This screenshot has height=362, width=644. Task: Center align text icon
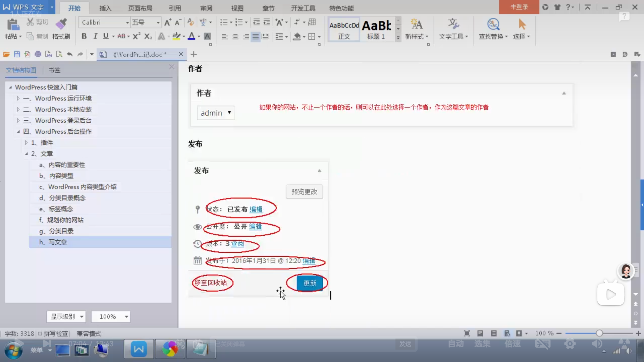coord(235,37)
